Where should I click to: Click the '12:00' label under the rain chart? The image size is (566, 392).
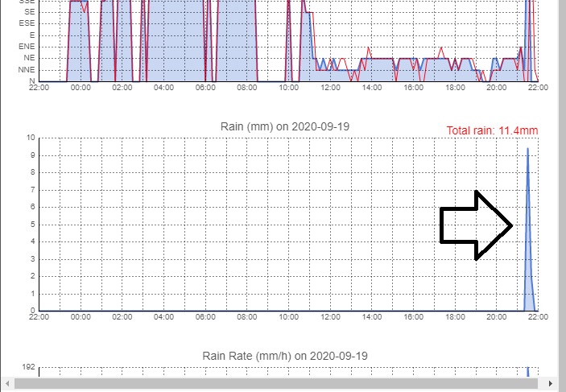click(330, 317)
